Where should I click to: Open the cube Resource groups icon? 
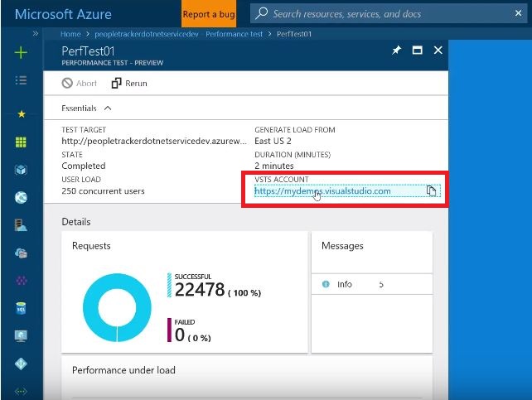[x=21, y=170]
